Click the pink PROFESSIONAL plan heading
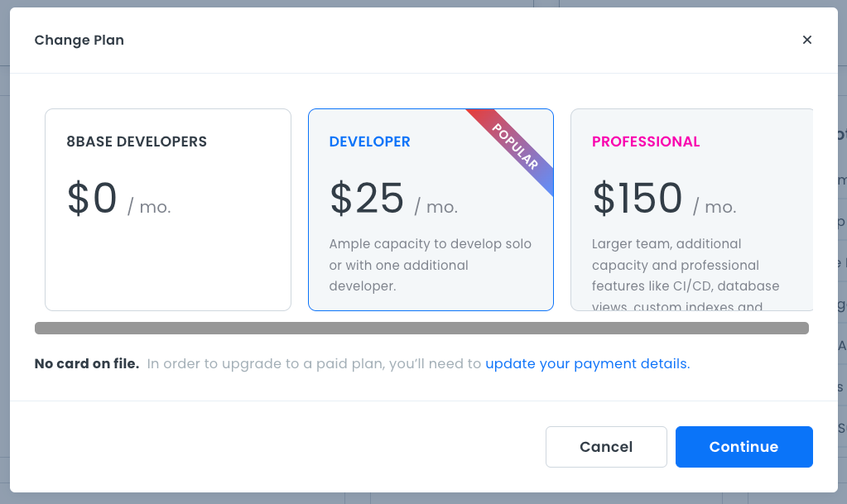 (x=646, y=142)
